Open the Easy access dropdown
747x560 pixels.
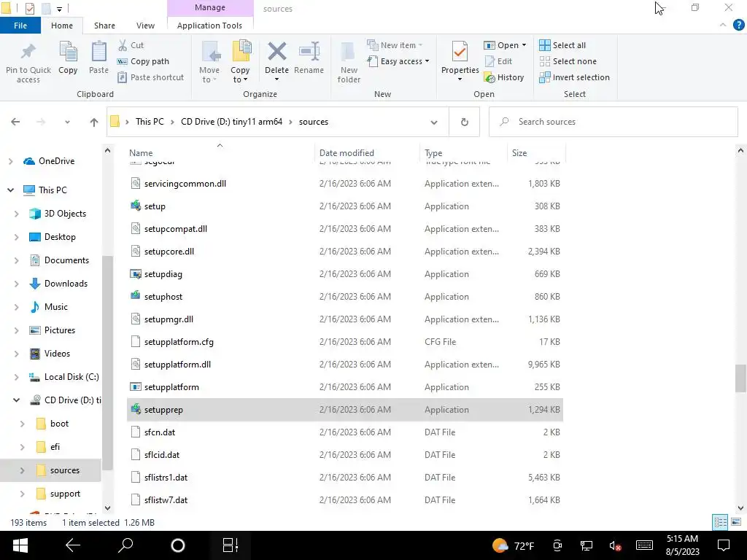tap(398, 61)
